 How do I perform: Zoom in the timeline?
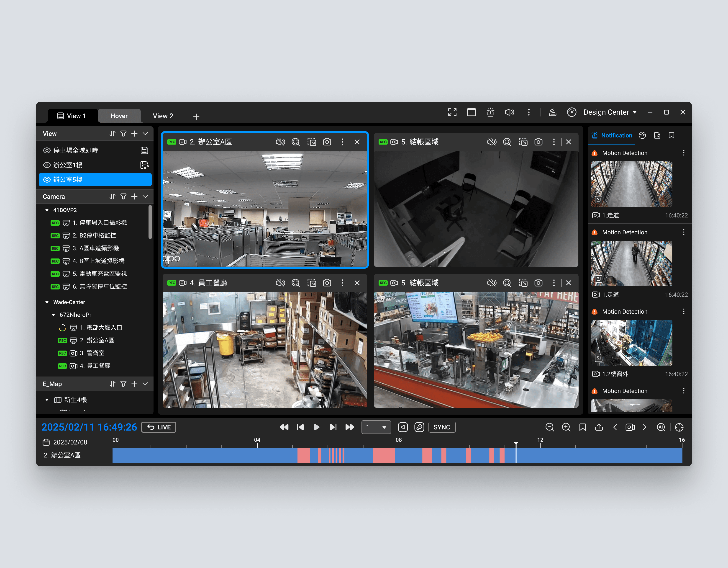click(x=566, y=427)
